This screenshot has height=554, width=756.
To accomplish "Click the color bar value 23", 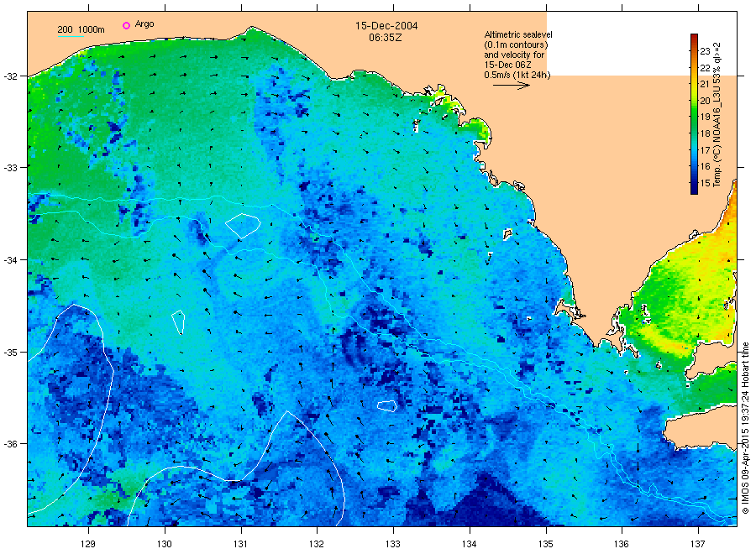I will tap(705, 51).
